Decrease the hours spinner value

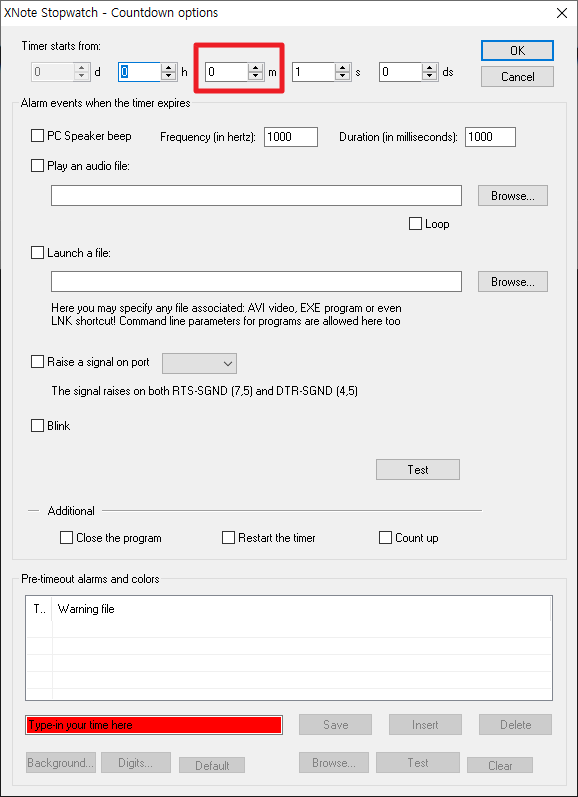tap(168, 76)
